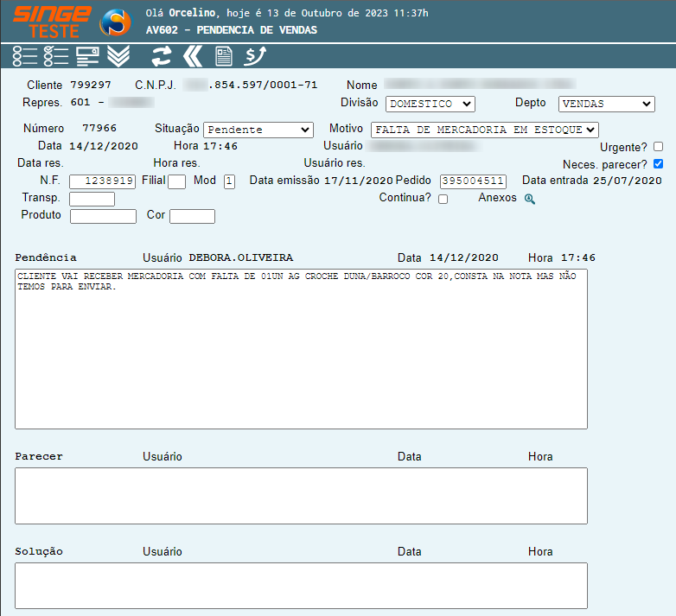
Task: Expand the Depto dropdown showing VENDAS
Action: 606,104
